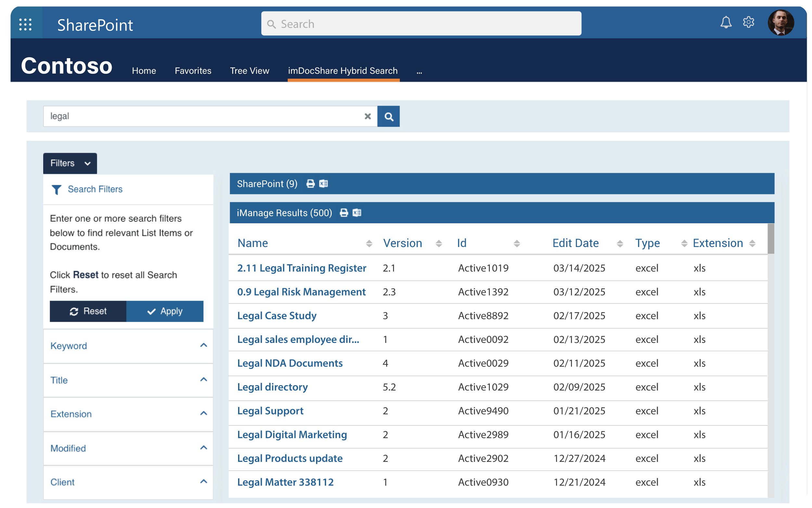The image size is (812, 508).
Task: Collapse the Client filter section
Action: (x=203, y=482)
